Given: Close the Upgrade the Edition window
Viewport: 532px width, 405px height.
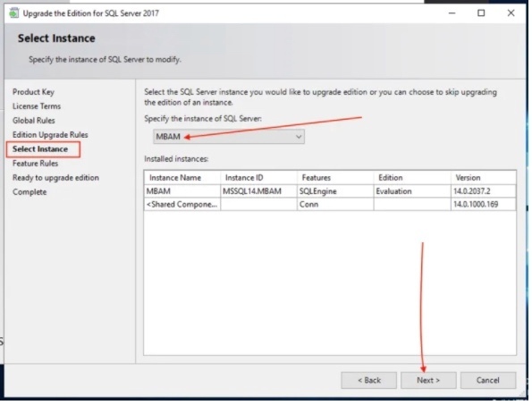Looking at the screenshot, I should (511, 13).
